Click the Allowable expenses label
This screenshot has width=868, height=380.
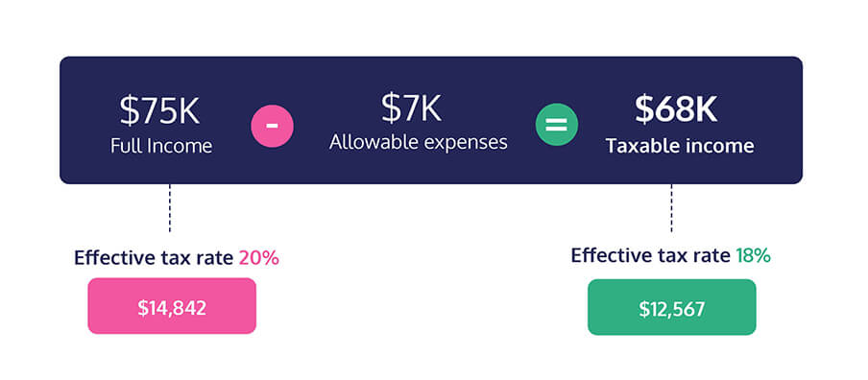tap(419, 142)
